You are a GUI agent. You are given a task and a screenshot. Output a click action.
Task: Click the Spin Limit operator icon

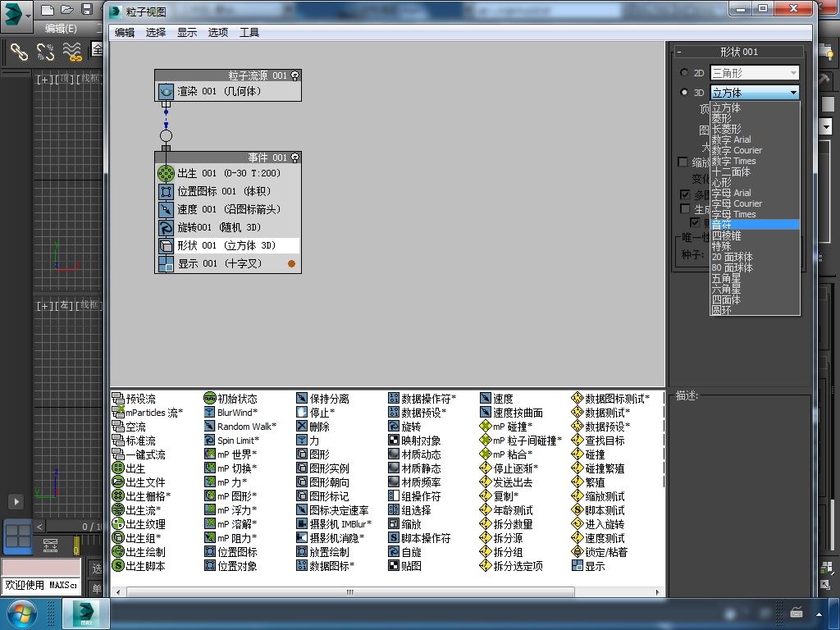[210, 440]
